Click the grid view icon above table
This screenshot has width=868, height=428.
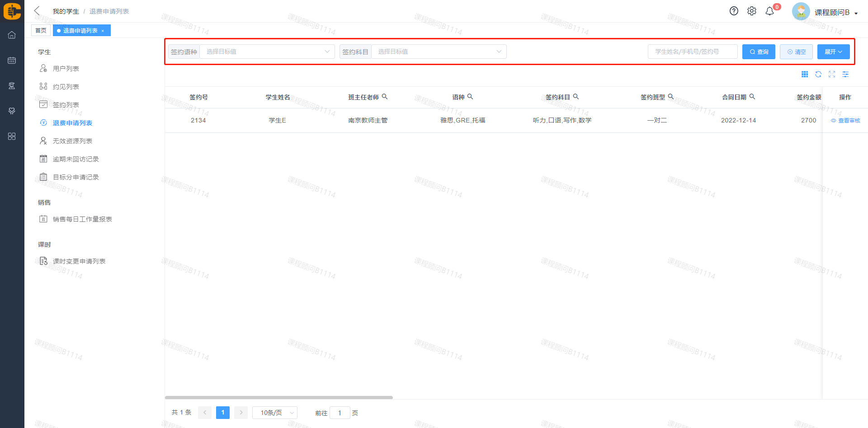point(805,75)
